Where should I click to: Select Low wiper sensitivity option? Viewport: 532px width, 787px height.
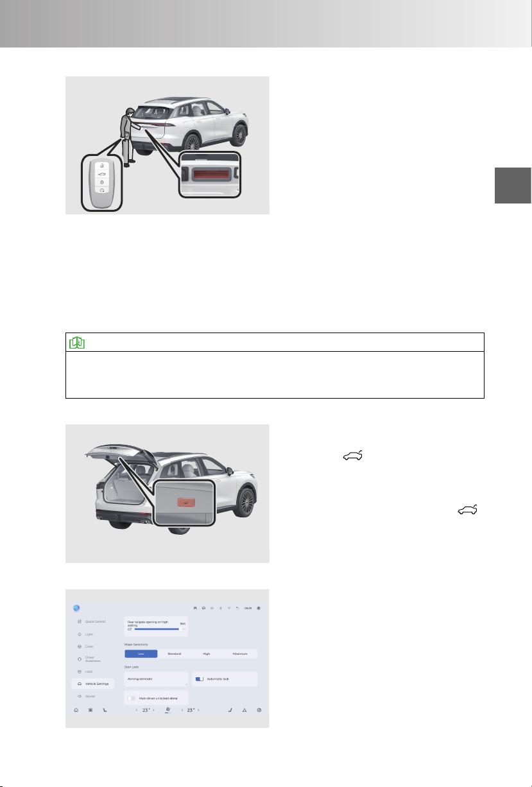coord(141,653)
